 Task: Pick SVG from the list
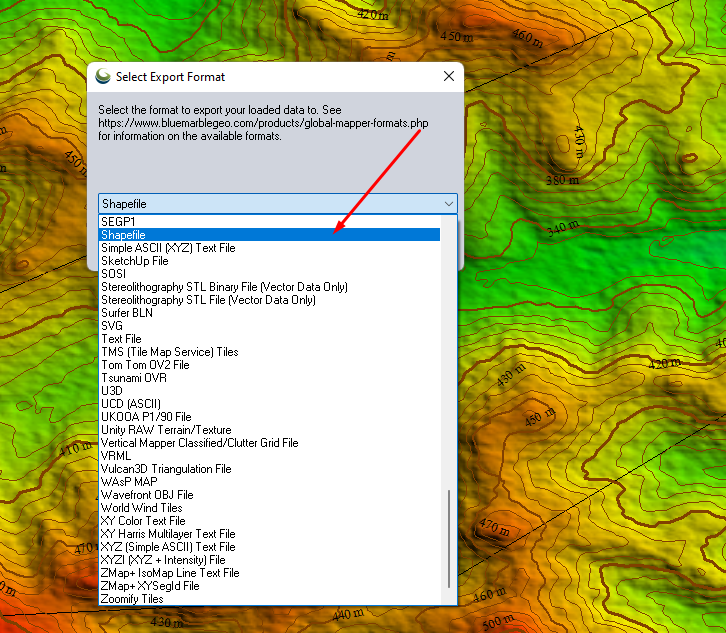coord(270,326)
